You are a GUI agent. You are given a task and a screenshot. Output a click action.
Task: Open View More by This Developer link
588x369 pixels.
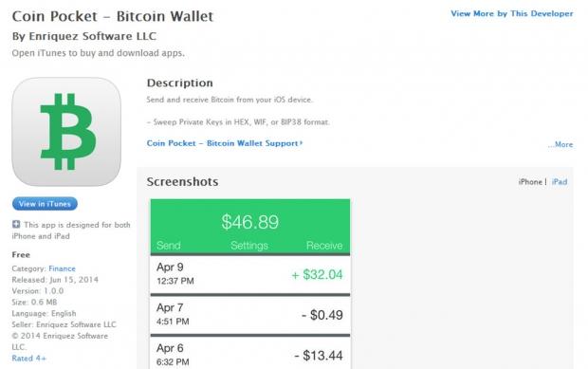coord(512,13)
